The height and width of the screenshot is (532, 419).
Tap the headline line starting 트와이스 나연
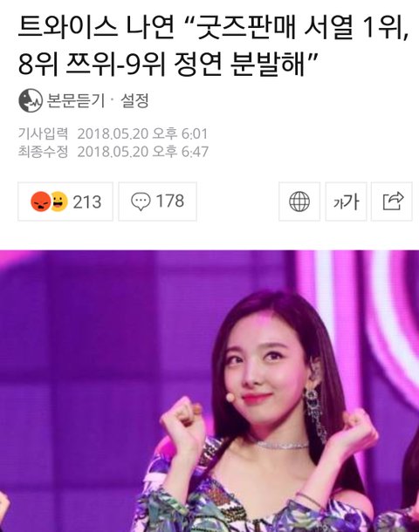[x=214, y=28]
